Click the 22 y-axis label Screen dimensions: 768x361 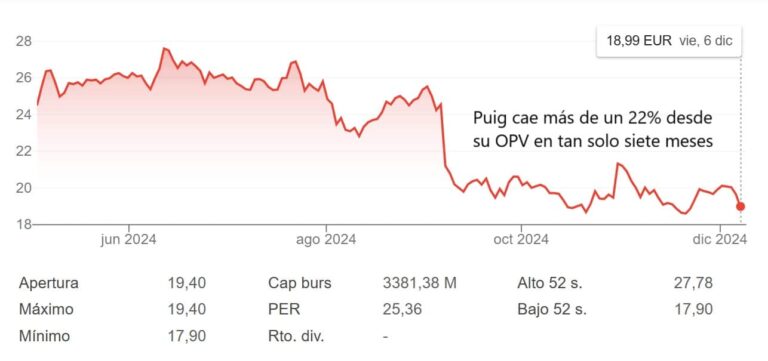[x=25, y=151]
